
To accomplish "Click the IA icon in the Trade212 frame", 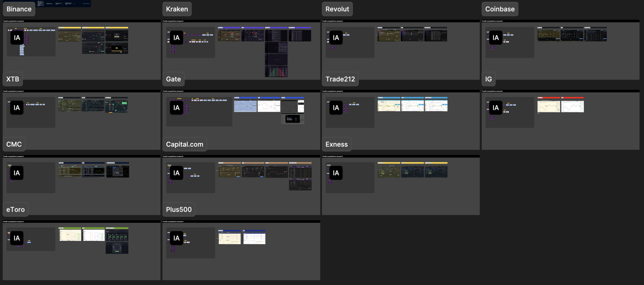I will (x=336, y=108).
